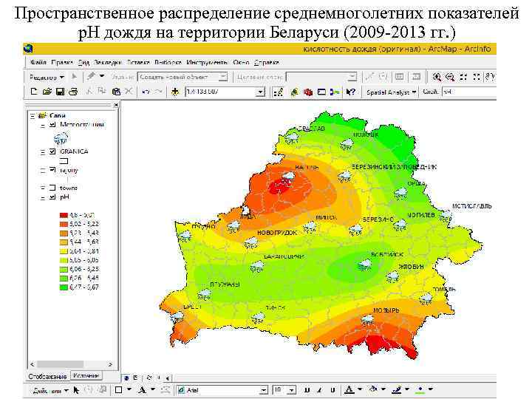Click the Fixed Zoom Out arrows icon
This screenshot has height=399, width=532.
477,77
